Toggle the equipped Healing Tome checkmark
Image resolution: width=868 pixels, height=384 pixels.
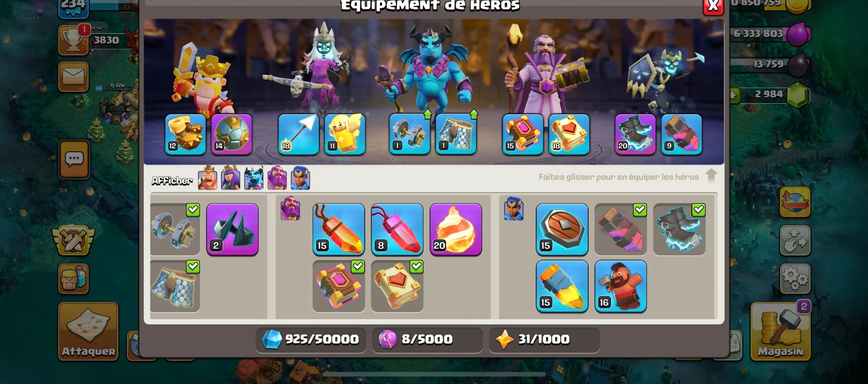[416, 267]
